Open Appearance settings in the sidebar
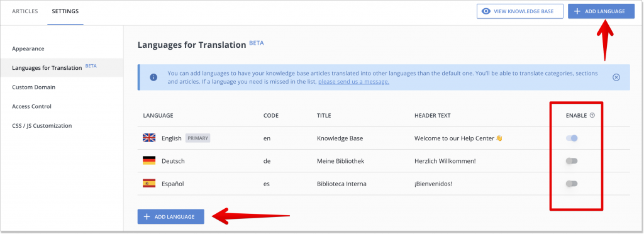Image resolution: width=644 pixels, height=234 pixels. [x=28, y=48]
